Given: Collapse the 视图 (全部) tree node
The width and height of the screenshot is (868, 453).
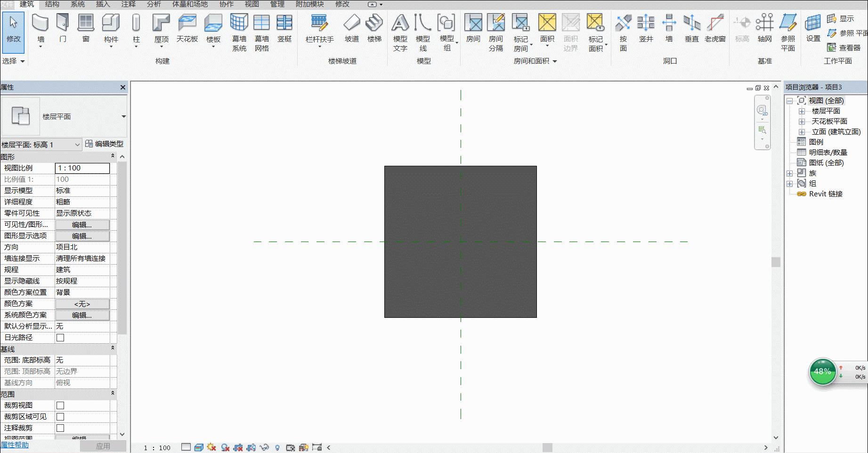Looking at the screenshot, I should pos(790,101).
